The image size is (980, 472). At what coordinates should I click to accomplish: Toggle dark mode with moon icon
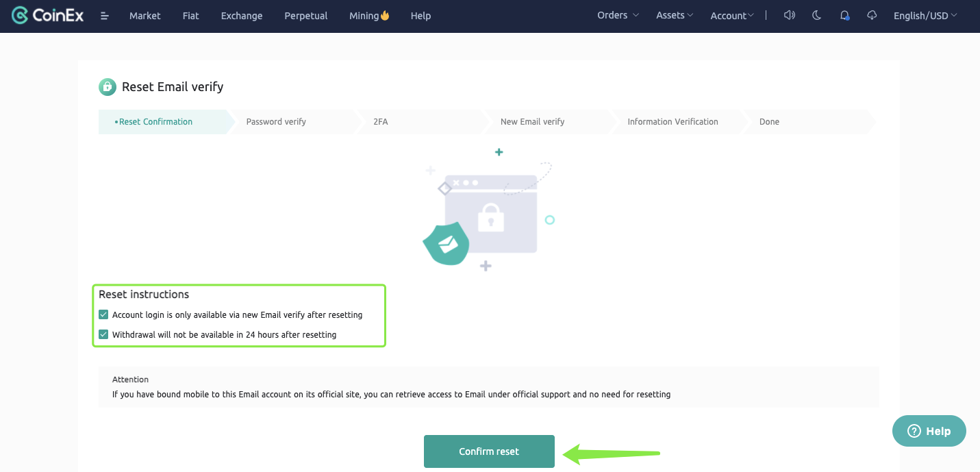pyautogui.click(x=816, y=15)
